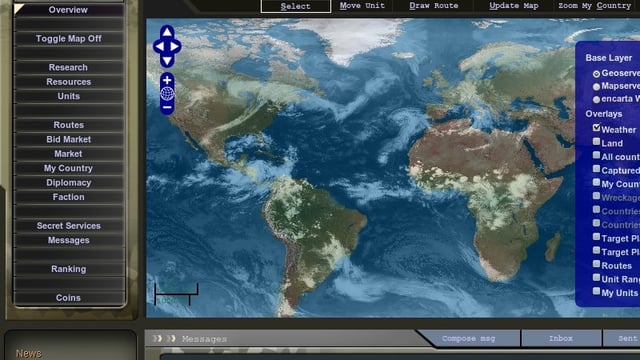Click Zoom My Country
The height and width of the screenshot is (360, 640).
point(594,6)
